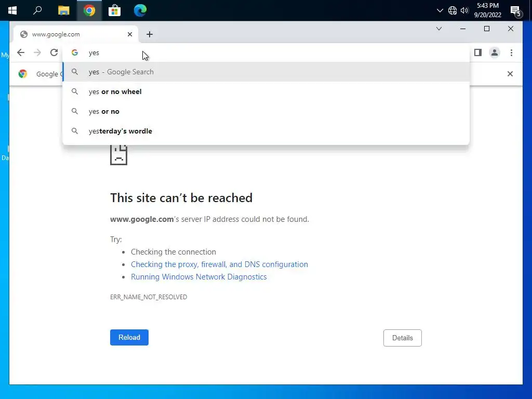The height and width of the screenshot is (399, 532).
Task: Open Chrome's tab search chevron
Action: coord(438,29)
